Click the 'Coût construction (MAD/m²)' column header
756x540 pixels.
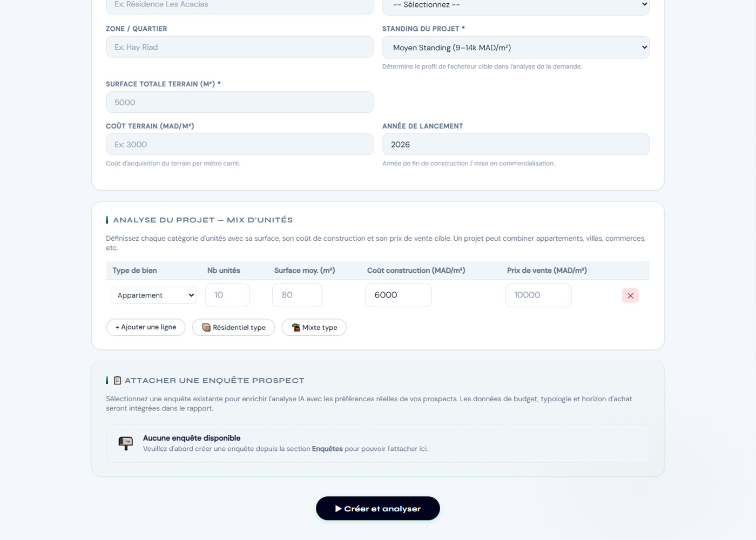(416, 271)
